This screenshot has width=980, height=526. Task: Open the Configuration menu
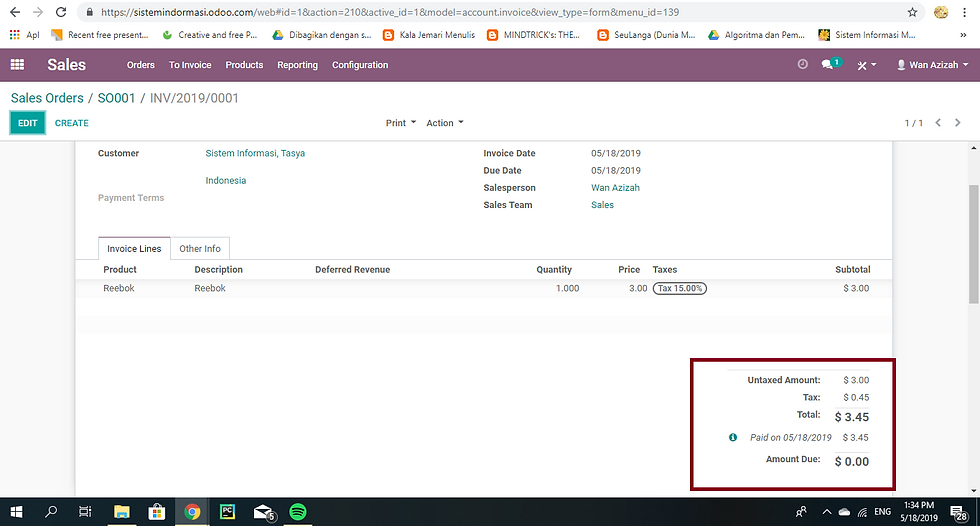pos(360,65)
